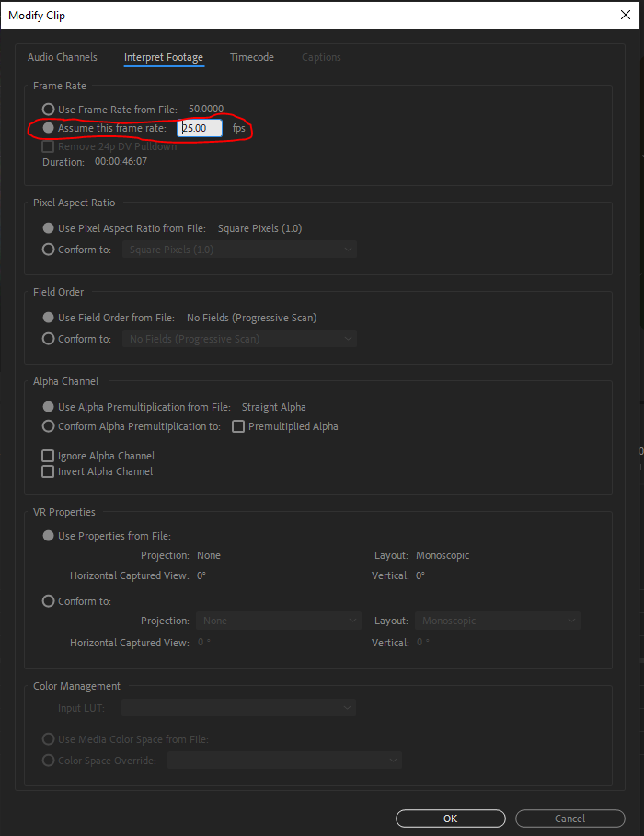
Task: Click the greyed-out Captions tab
Action: [320, 57]
